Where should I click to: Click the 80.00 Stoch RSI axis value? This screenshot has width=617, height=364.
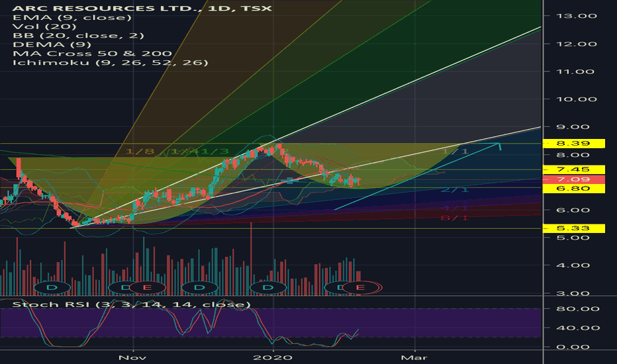tap(578, 308)
